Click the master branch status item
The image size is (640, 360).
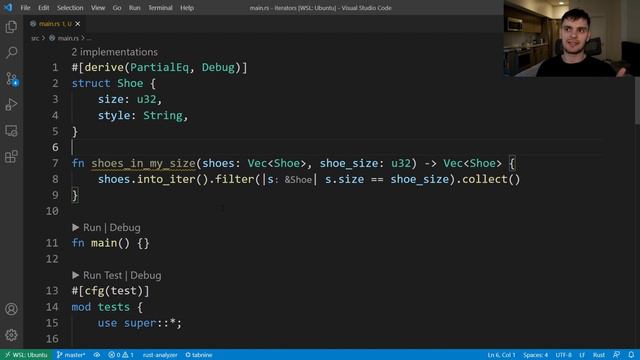point(71,355)
